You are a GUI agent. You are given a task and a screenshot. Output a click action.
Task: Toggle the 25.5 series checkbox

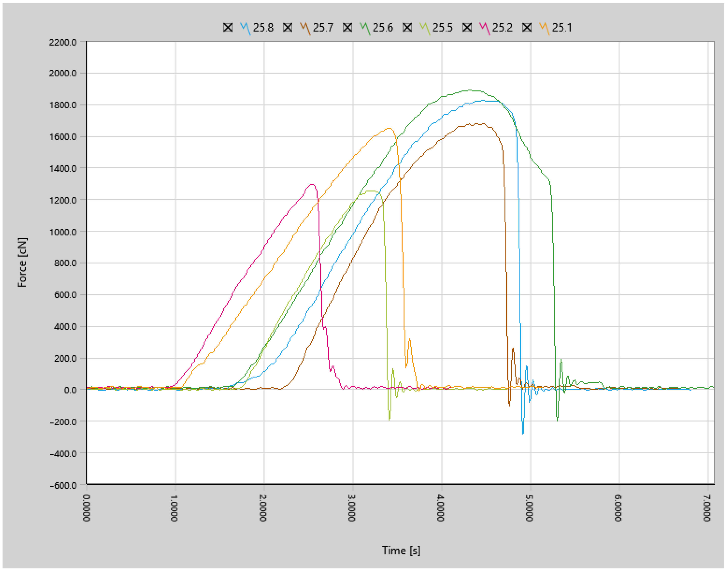click(407, 28)
